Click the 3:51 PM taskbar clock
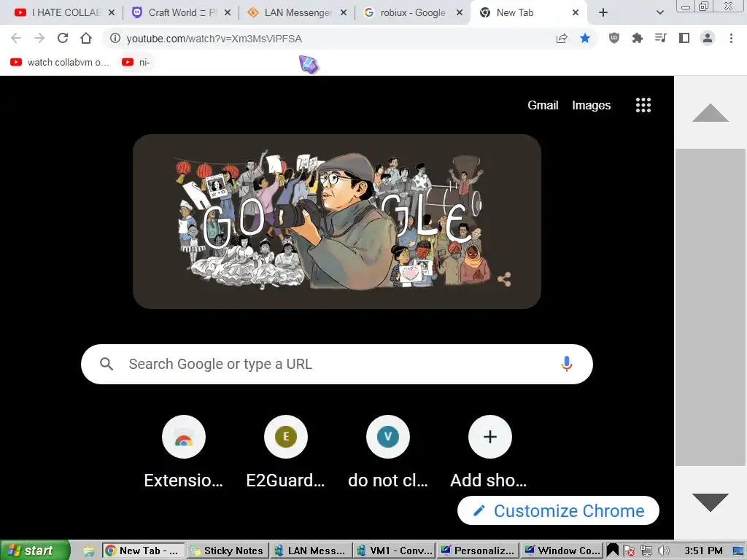 click(x=703, y=551)
